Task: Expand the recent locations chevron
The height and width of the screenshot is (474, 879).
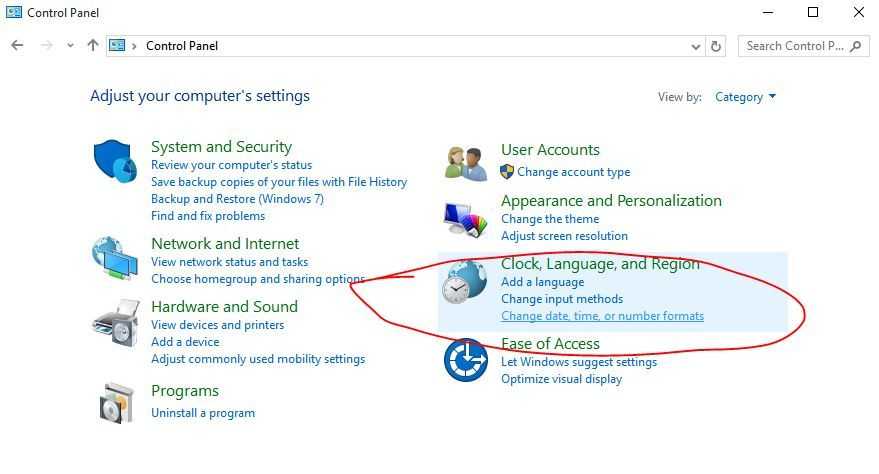Action: pyautogui.click(x=70, y=46)
